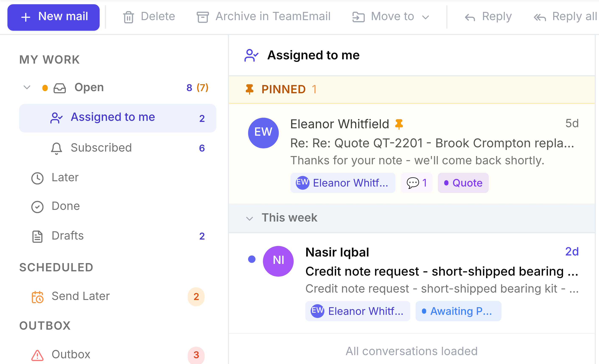Image resolution: width=599 pixels, height=364 pixels.
Task: Click Eleanor Whitf... chip on Nasir's email
Action: pyautogui.click(x=358, y=311)
